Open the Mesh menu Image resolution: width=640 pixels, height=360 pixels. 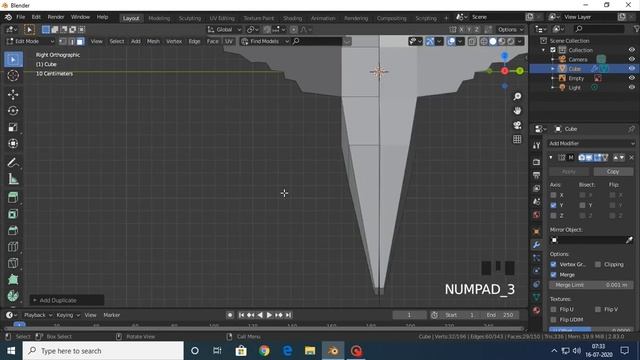pyautogui.click(x=153, y=41)
